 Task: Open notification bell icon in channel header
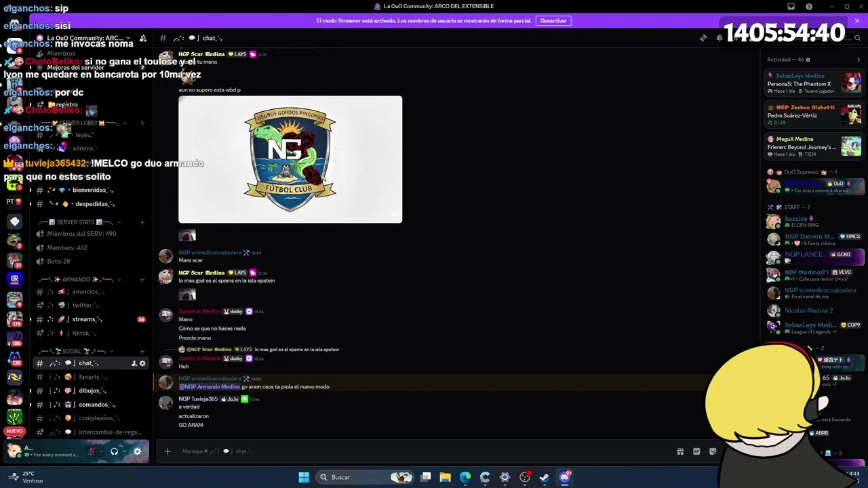pos(719,38)
